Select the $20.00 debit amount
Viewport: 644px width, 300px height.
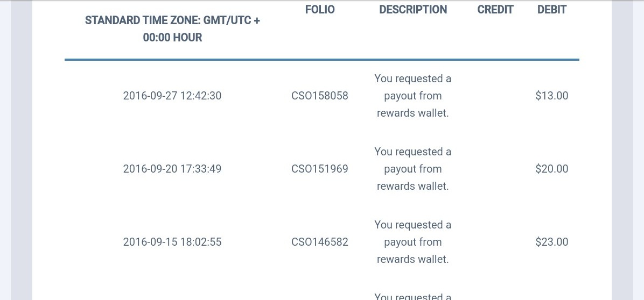(552, 169)
